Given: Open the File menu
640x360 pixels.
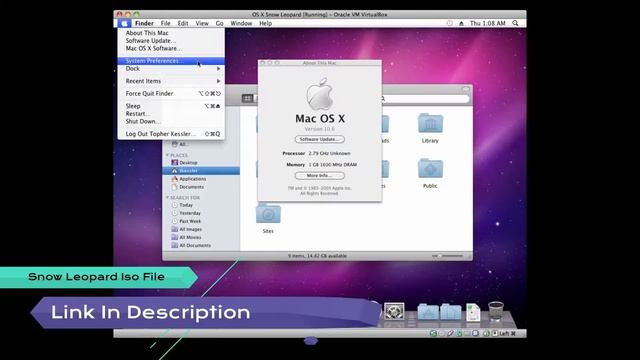Looking at the screenshot, I should (165, 23).
